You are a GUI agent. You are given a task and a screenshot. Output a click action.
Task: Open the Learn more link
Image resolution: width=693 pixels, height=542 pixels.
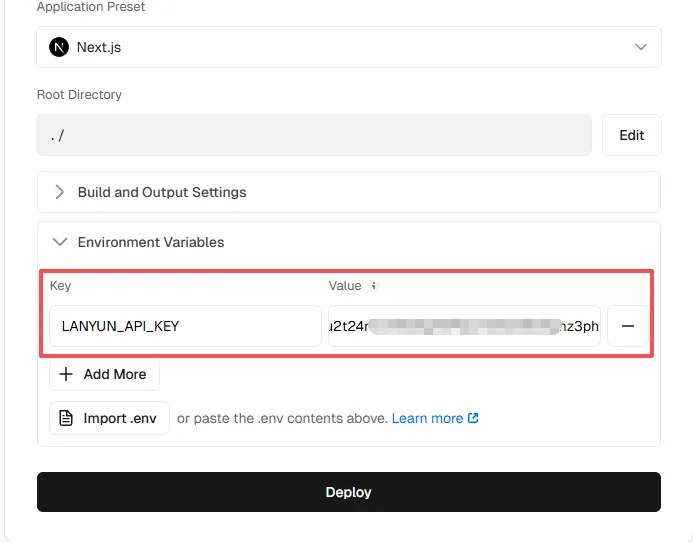pos(427,418)
